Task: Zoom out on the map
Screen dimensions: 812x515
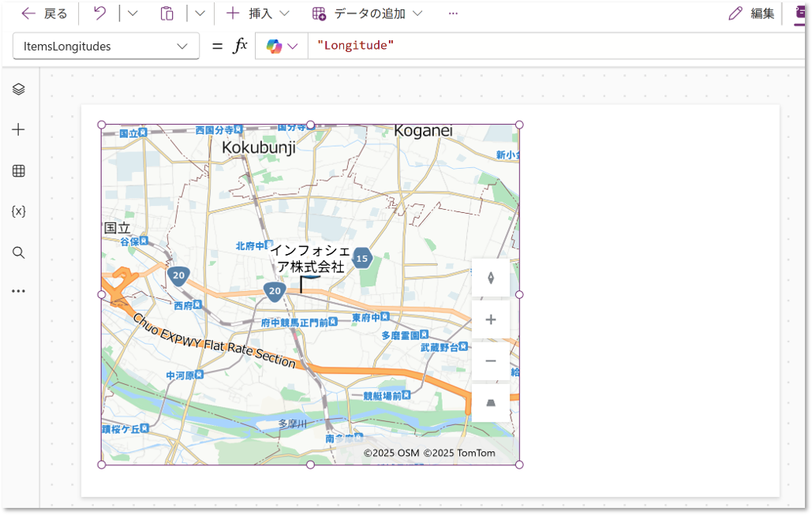Action: click(491, 361)
